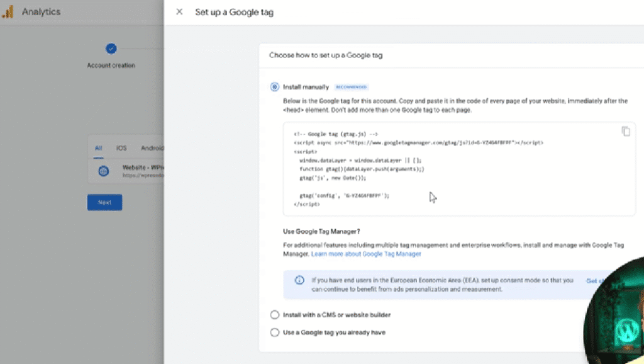Click the Account creation checkmark step
Image resolution: width=644 pixels, height=364 pixels.
pos(111,48)
